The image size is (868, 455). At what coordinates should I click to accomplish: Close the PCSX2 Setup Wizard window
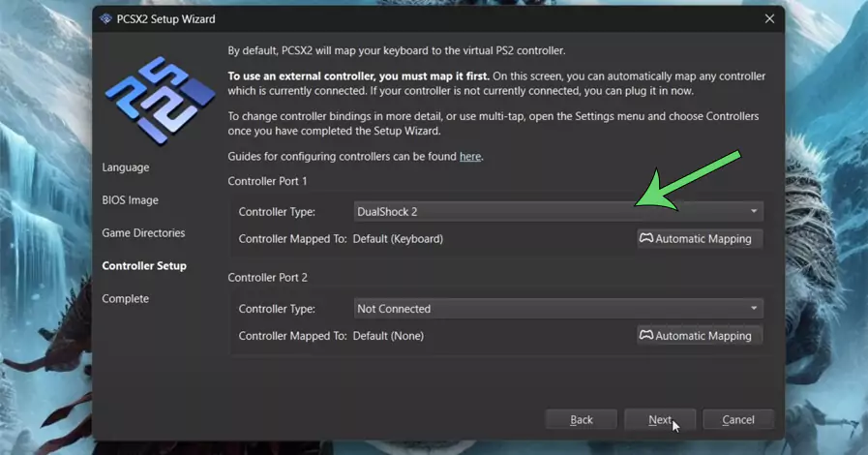point(769,18)
